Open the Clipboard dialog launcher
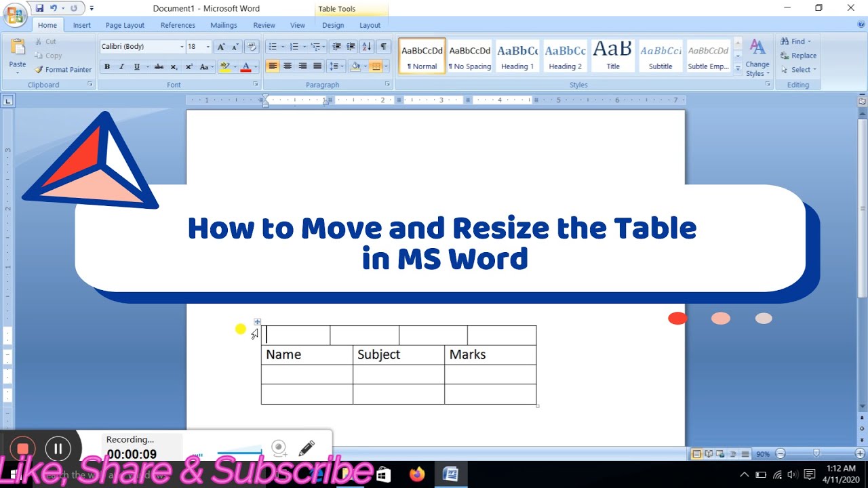Screen dimensions: 868x488 pos(90,84)
